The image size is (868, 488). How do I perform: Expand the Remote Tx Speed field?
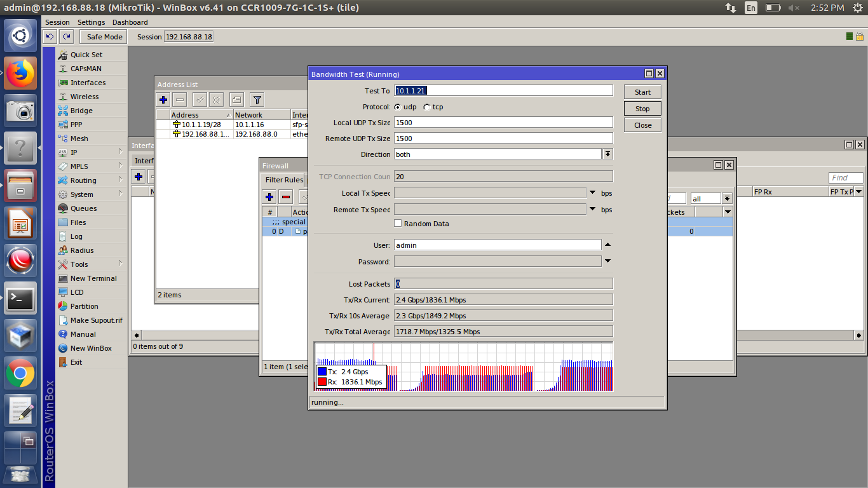tap(593, 210)
